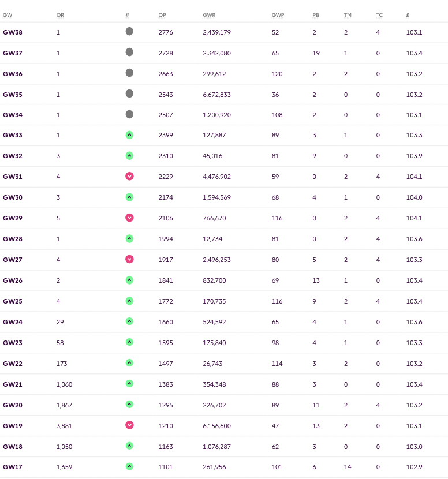Click the green up-arrow icon in GW24 row
Screen dimensions: 448x479
coord(129,321)
